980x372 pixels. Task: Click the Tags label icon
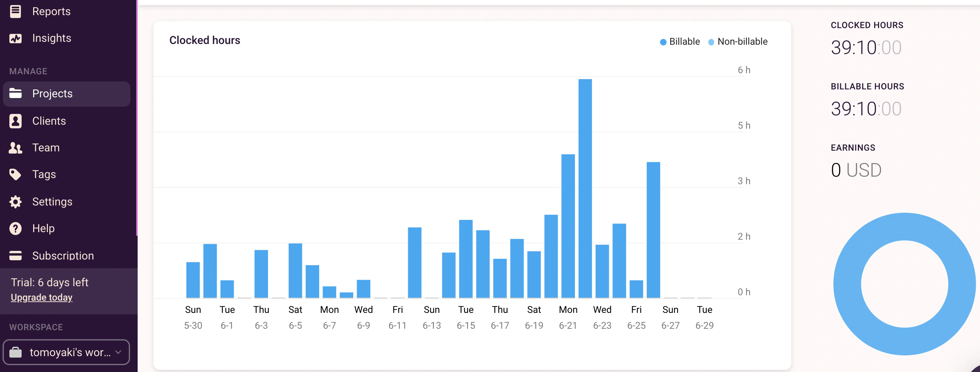(15, 174)
